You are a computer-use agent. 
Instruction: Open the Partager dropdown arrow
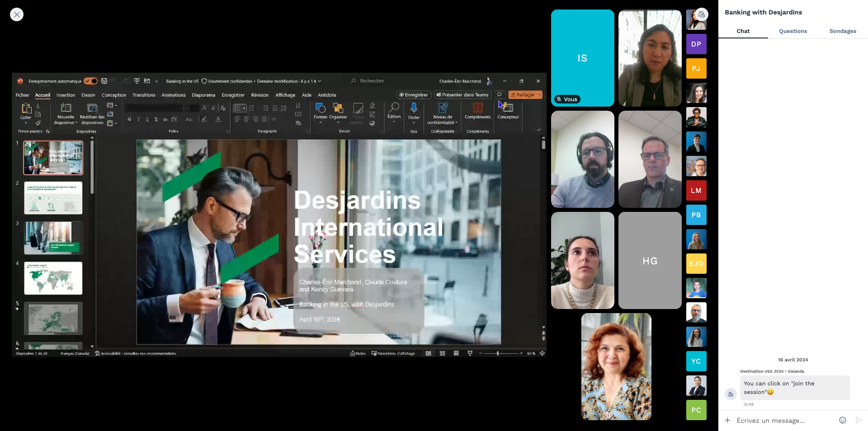(x=539, y=95)
